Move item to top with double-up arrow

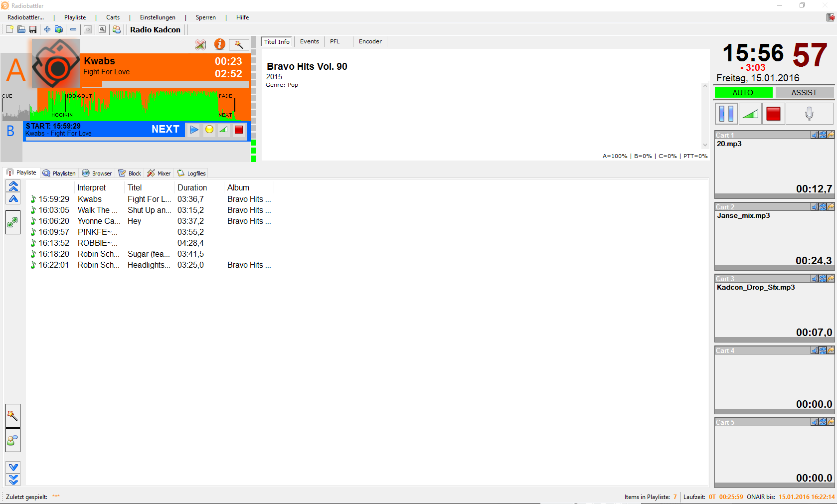(13, 186)
